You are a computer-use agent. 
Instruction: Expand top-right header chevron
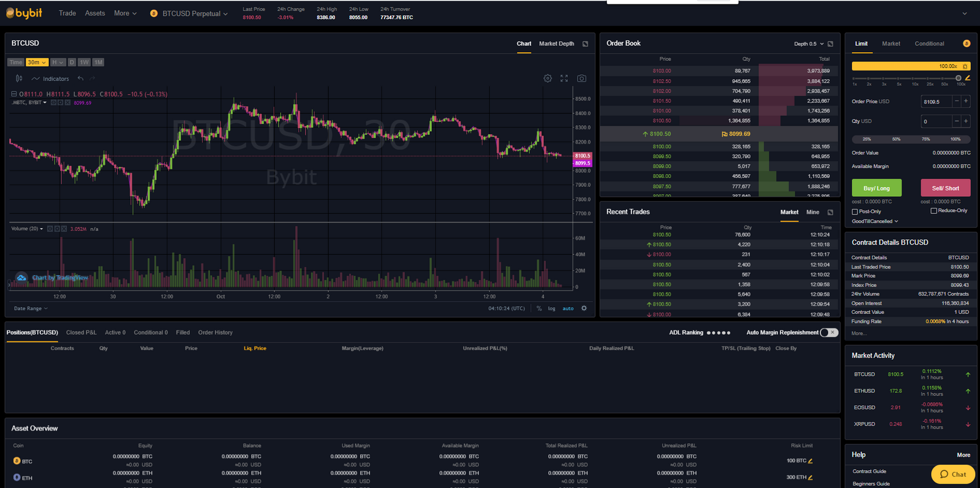click(965, 13)
